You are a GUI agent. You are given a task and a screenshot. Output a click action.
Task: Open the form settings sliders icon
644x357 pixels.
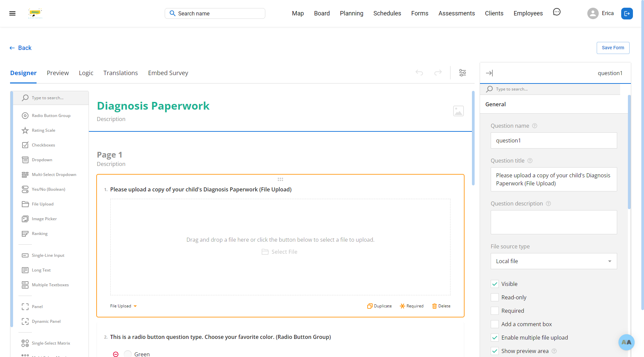click(462, 73)
